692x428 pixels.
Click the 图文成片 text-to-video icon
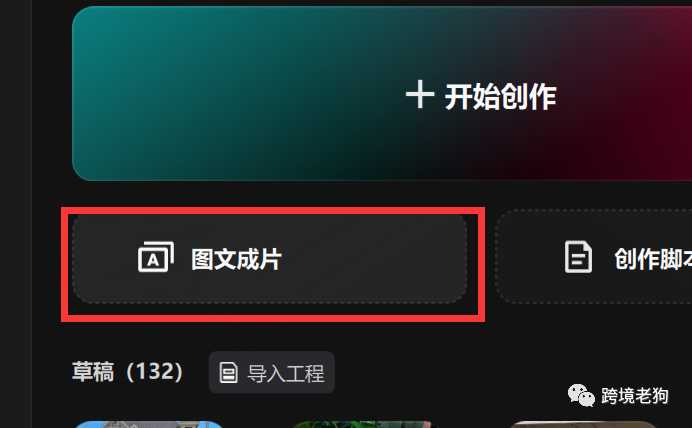click(x=156, y=257)
